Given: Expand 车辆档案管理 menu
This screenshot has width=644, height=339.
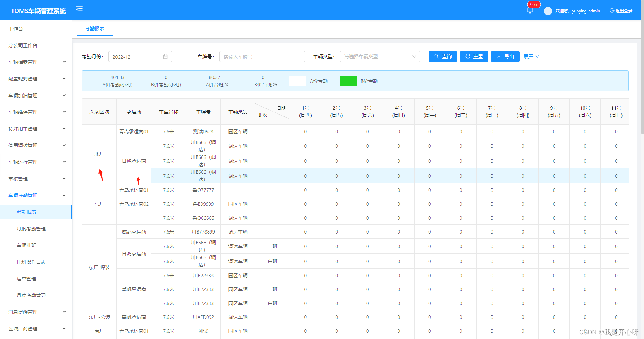Looking at the screenshot, I should pos(36,62).
